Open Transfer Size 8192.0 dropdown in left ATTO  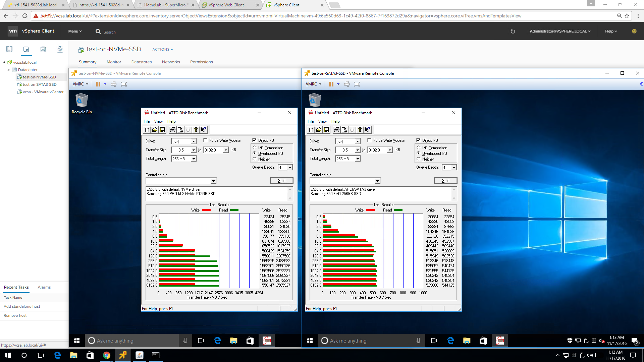pyautogui.click(x=226, y=150)
